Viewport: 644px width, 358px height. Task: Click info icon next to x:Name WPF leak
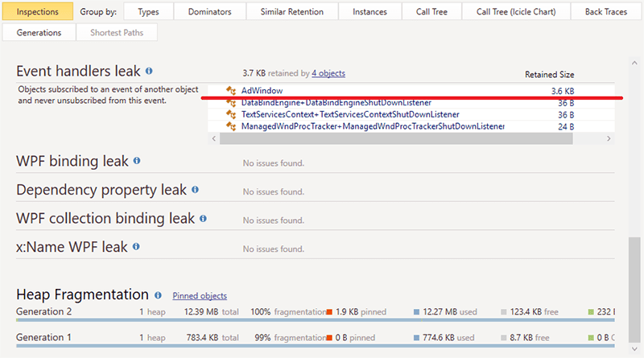(x=137, y=247)
